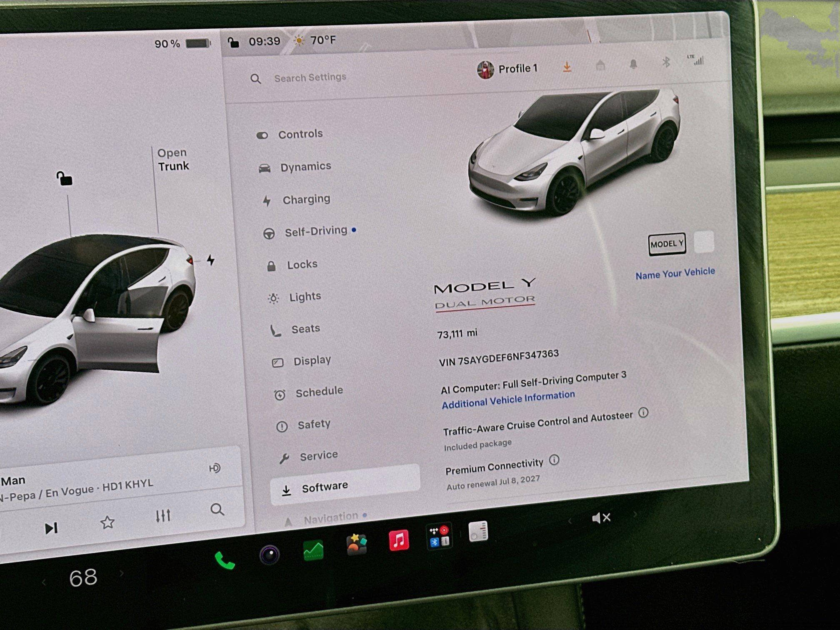Tap the 68 cabin temperature
This screenshot has height=630, width=840.
pos(83,577)
